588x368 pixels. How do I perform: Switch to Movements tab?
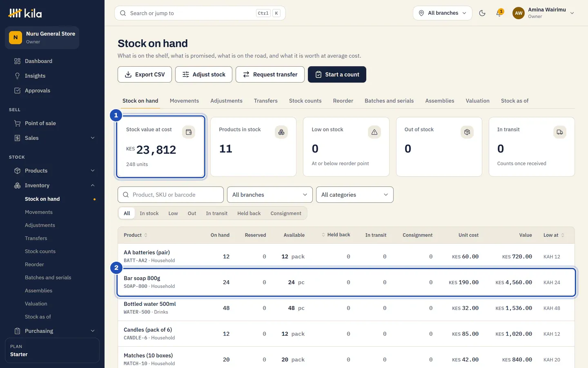184,101
